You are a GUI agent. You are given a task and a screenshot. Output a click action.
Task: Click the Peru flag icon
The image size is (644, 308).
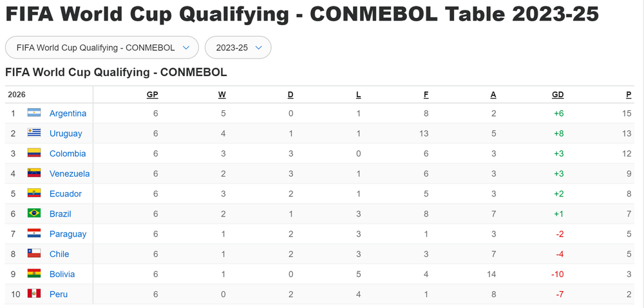34,294
